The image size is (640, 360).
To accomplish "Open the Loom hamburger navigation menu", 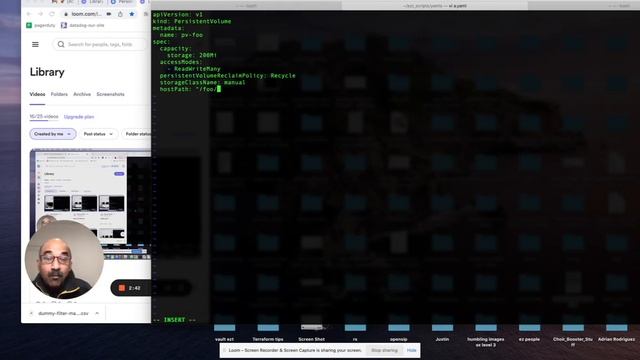I will 36,44.
